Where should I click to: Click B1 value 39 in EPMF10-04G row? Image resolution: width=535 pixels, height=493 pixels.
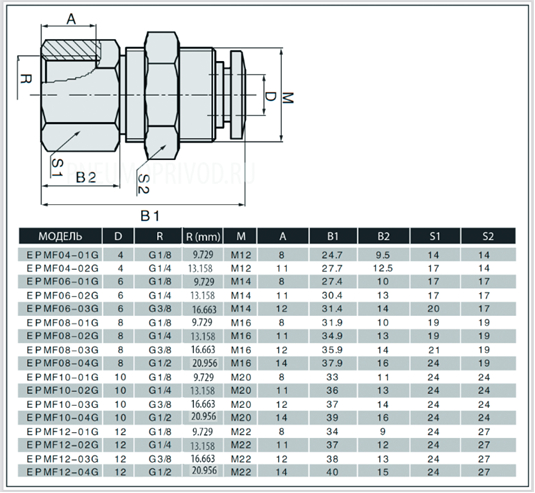[332, 418]
